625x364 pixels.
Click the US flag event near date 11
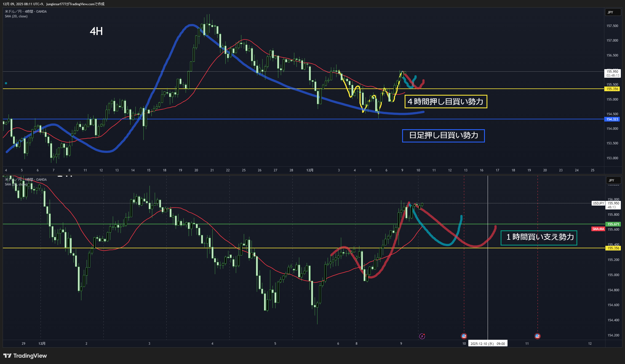(x=537, y=336)
